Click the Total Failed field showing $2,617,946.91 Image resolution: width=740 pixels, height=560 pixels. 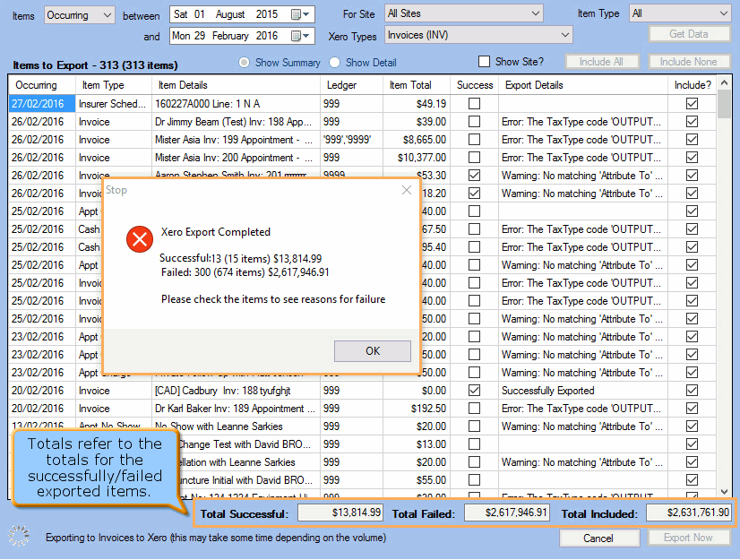click(507, 513)
